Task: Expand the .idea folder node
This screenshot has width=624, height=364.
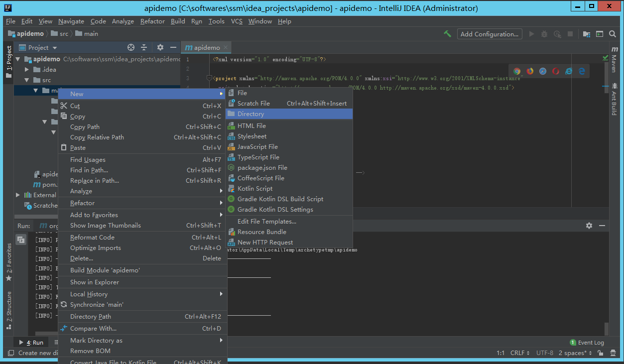Action: [27, 69]
